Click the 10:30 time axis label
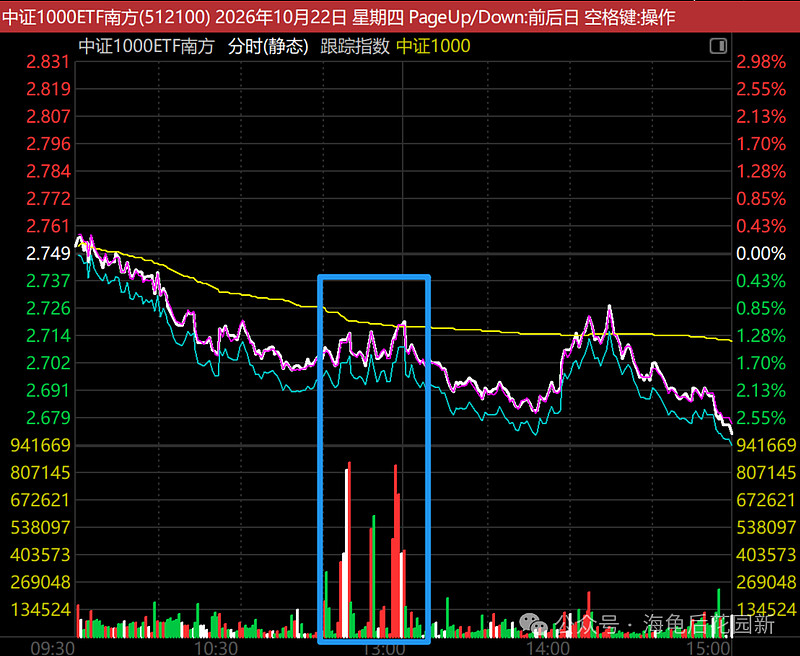Viewport: 800px width, 656px height. pos(216,648)
